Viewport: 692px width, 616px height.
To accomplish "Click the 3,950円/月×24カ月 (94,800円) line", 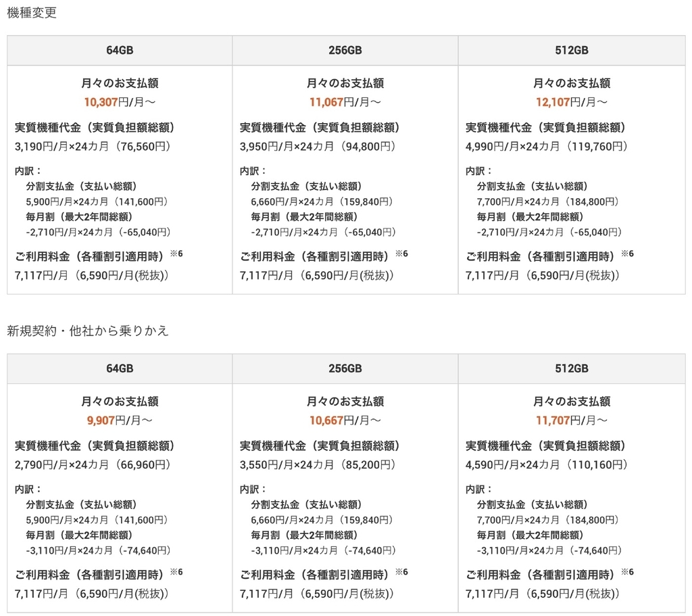I will point(318,147).
